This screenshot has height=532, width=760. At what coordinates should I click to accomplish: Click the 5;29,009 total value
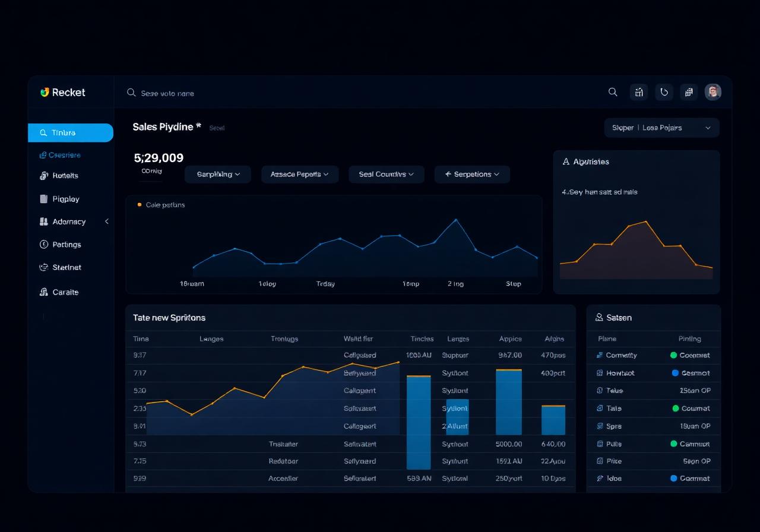coord(159,158)
